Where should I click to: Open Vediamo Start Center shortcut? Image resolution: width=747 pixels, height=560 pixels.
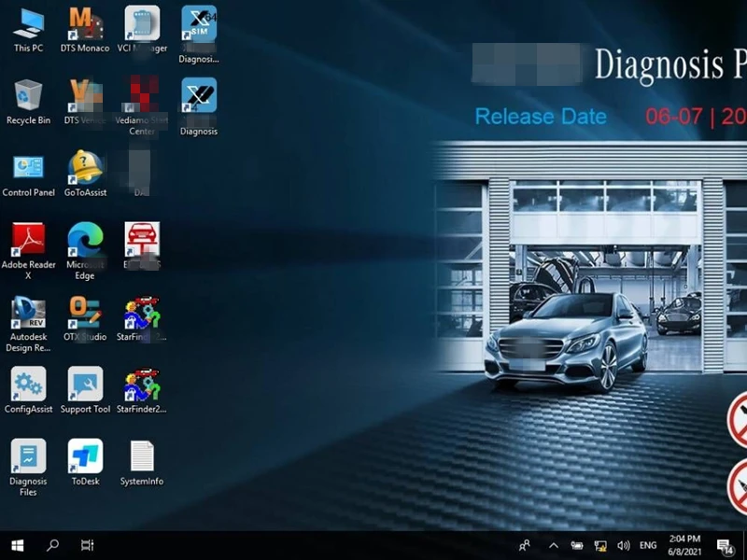click(x=142, y=105)
